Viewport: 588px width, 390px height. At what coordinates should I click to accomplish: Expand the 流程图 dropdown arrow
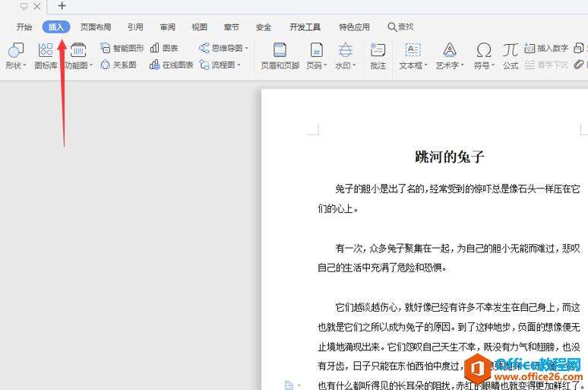click(239, 65)
